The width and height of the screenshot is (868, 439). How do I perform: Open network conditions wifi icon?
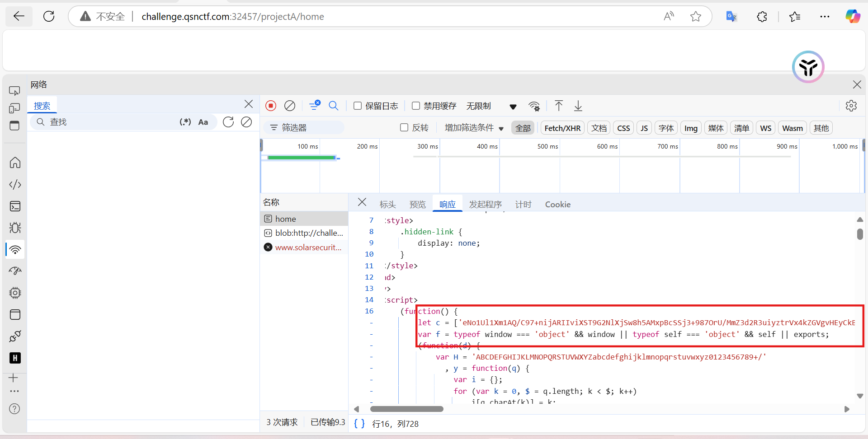click(534, 106)
